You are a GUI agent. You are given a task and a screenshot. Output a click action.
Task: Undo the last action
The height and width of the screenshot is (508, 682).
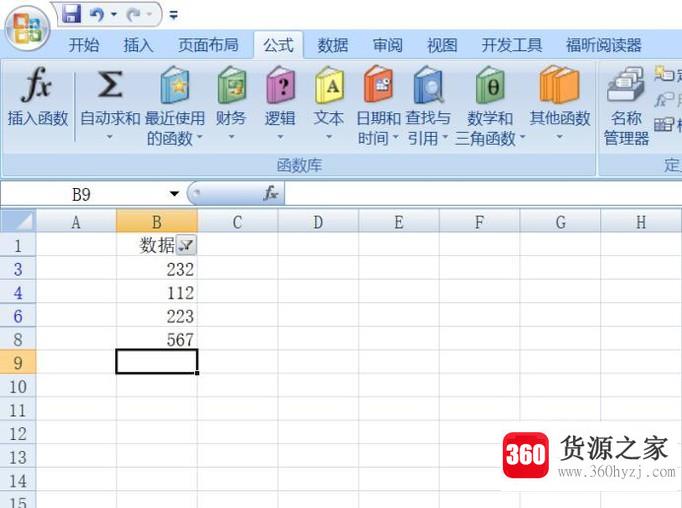pos(97,15)
